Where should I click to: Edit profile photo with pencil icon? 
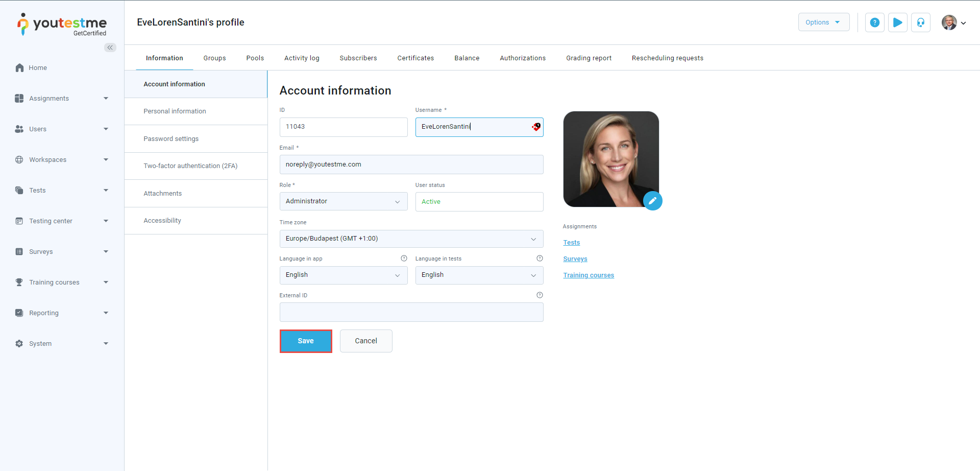click(x=653, y=201)
